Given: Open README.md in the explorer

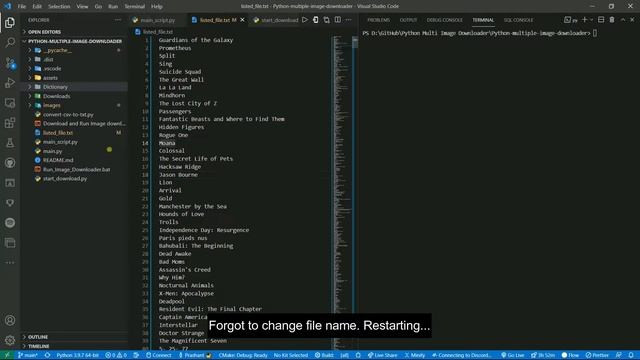Looking at the screenshot, I should (58, 160).
